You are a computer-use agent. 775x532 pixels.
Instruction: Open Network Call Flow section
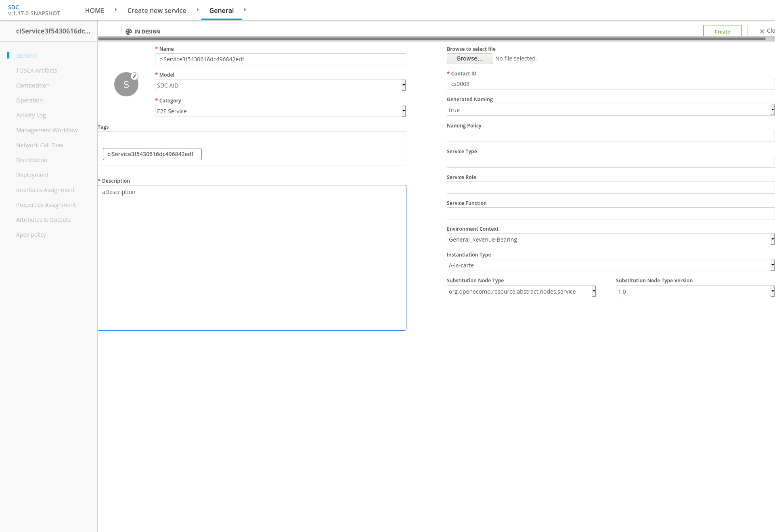click(x=40, y=145)
